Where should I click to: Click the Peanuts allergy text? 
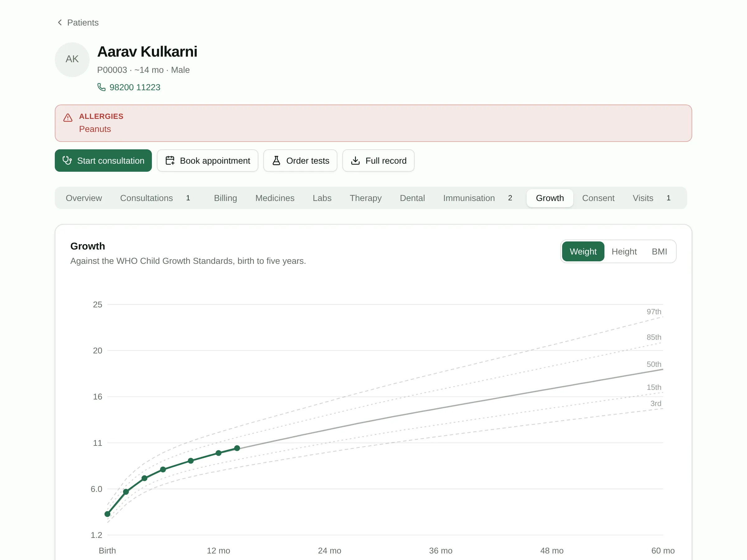(95, 129)
